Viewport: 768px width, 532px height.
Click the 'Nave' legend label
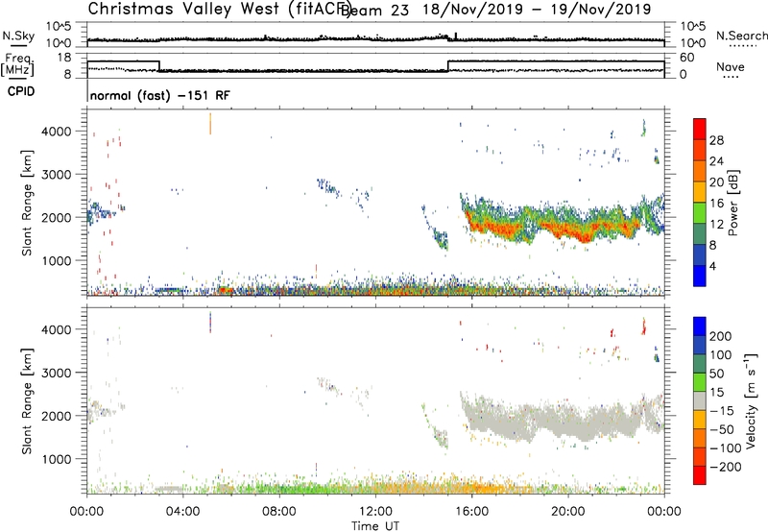point(731,66)
